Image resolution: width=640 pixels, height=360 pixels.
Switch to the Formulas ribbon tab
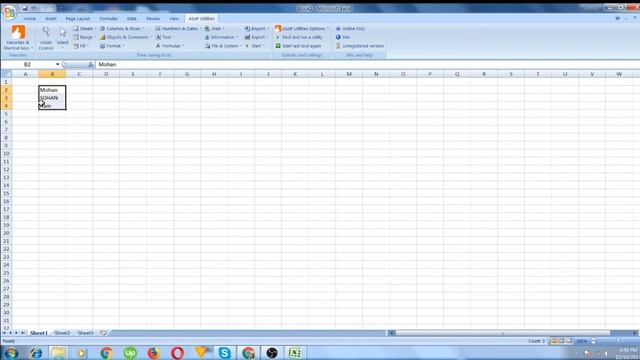(108, 19)
